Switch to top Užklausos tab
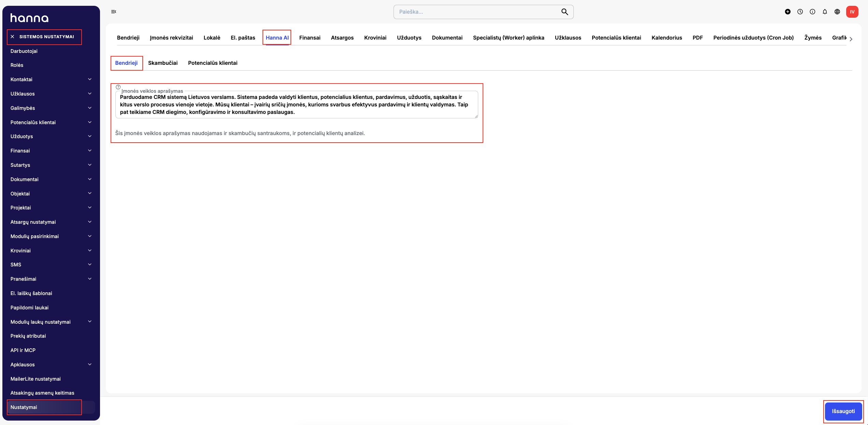The width and height of the screenshot is (868, 425). pyautogui.click(x=568, y=38)
